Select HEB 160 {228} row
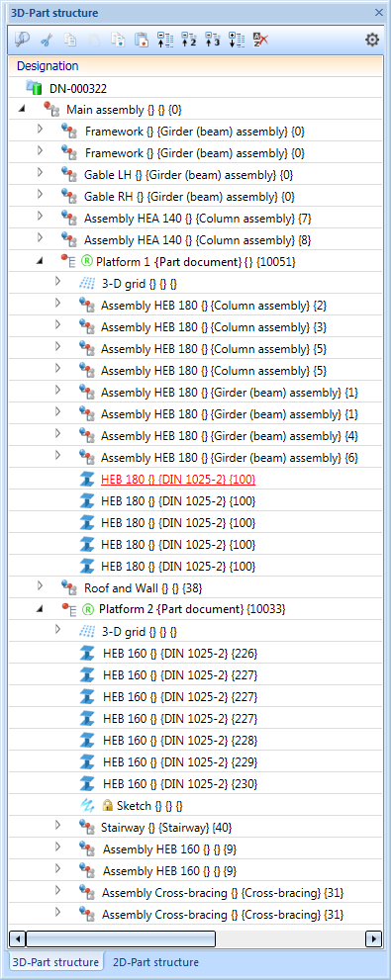The height and width of the screenshot is (980, 391). [196, 740]
